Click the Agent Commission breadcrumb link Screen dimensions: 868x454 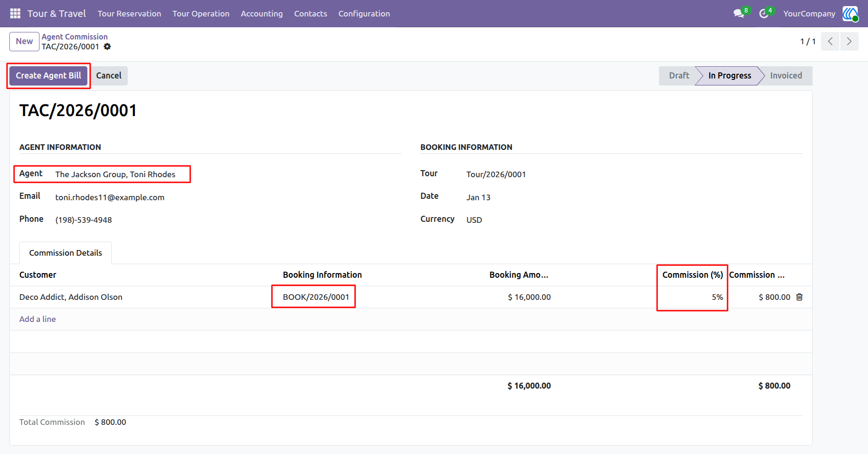point(75,37)
